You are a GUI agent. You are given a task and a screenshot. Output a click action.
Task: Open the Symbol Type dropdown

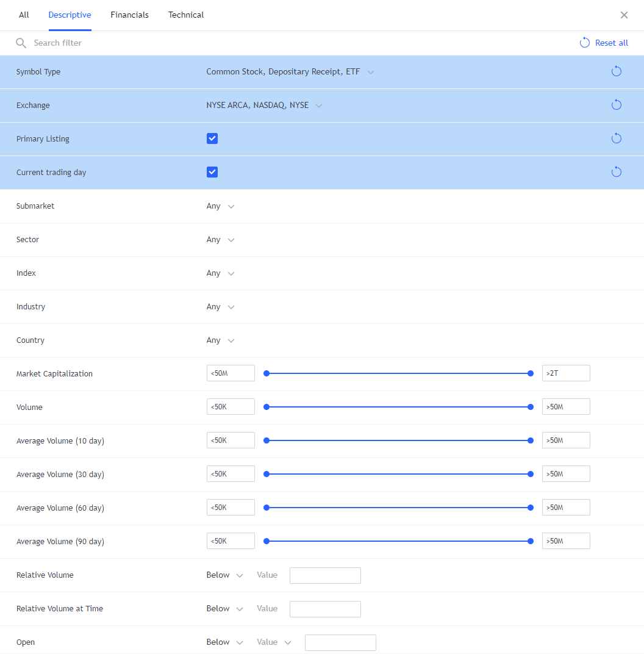click(290, 72)
